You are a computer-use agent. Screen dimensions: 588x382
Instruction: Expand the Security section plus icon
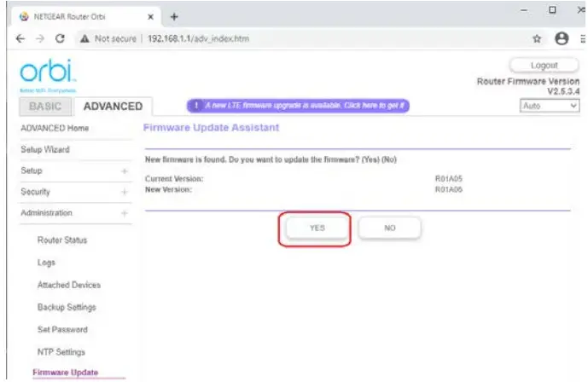tap(125, 192)
